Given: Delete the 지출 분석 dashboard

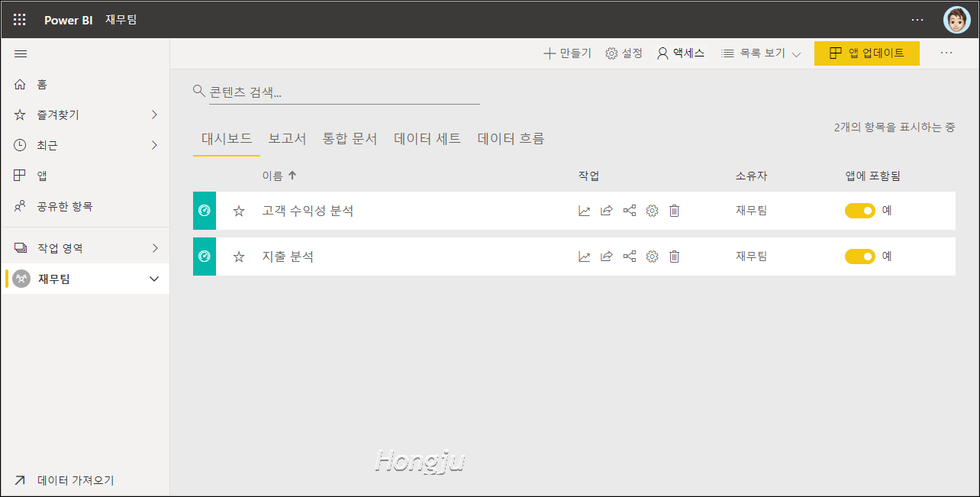Looking at the screenshot, I should [x=675, y=257].
